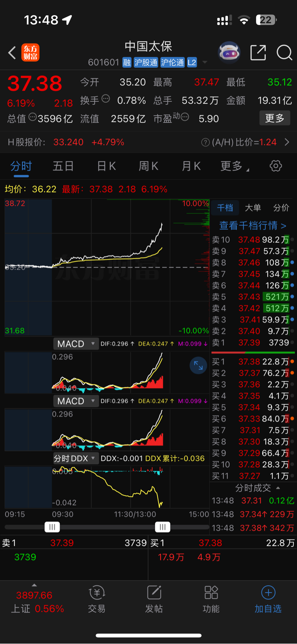Tap the info icon beside 换手
The image size is (297, 644).
[106, 99]
